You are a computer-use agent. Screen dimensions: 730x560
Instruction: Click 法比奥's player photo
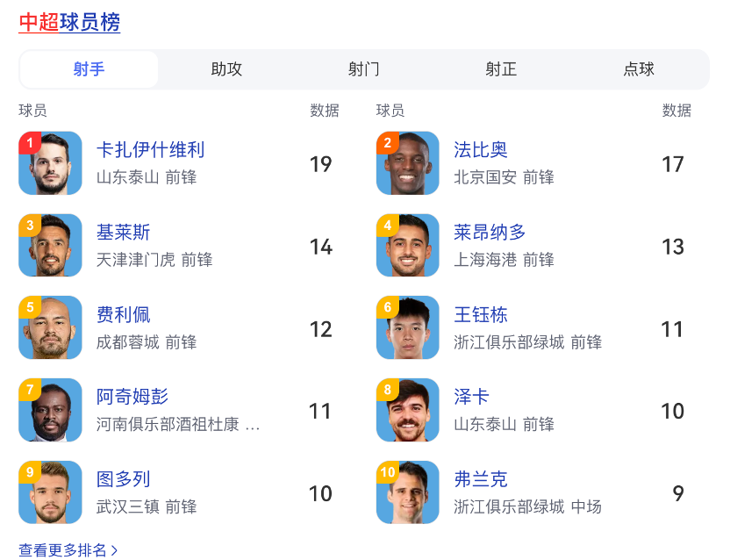pos(408,163)
